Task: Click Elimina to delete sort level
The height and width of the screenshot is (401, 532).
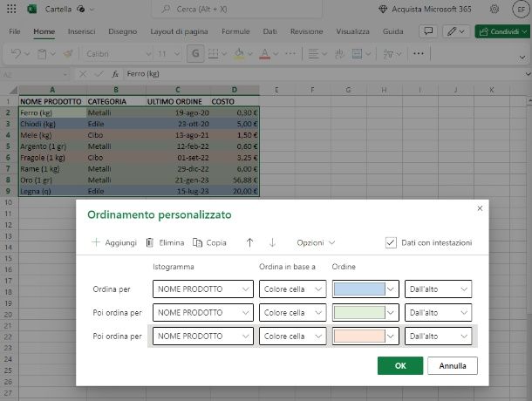Action: pos(165,242)
